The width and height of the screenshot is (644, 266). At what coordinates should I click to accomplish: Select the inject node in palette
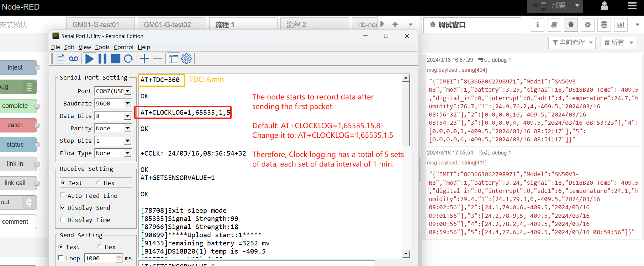[18, 67]
